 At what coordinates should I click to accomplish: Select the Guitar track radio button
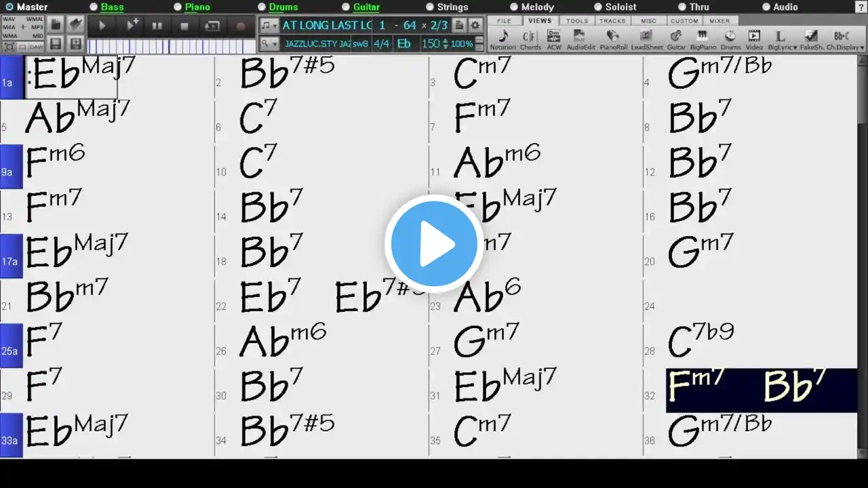tap(346, 7)
